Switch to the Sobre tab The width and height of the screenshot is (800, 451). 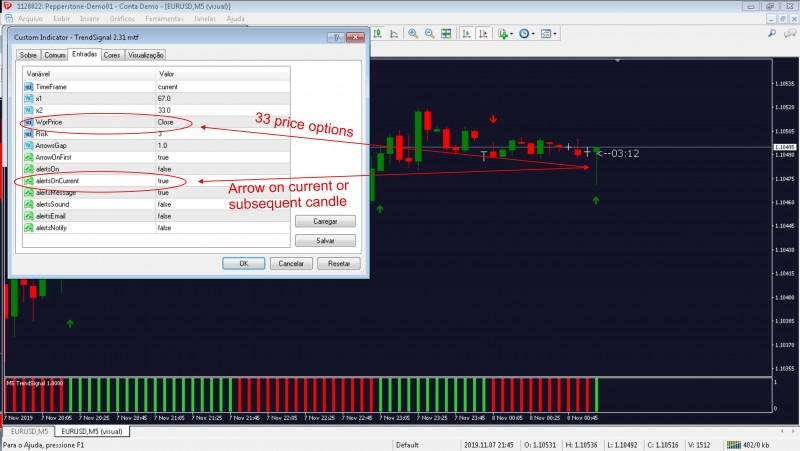pos(28,55)
